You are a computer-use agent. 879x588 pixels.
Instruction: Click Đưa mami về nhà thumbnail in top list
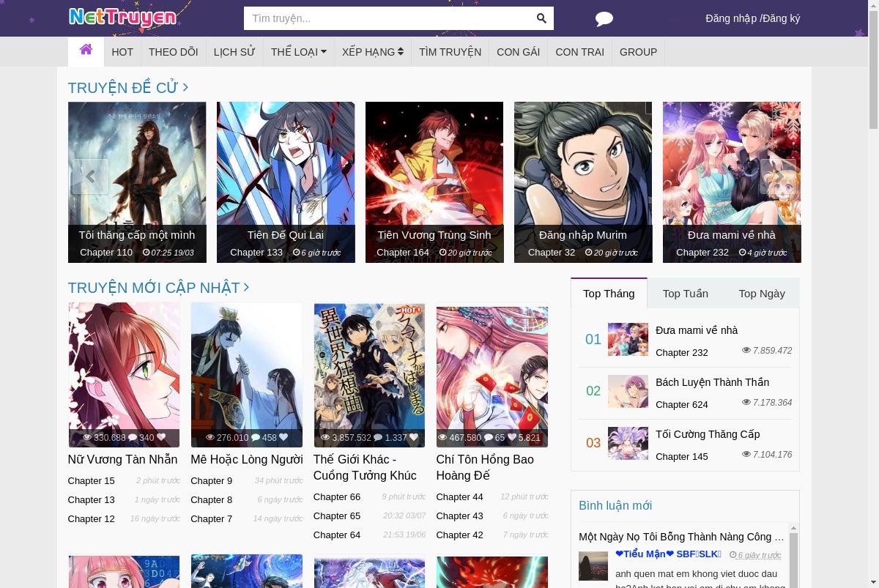click(x=628, y=340)
